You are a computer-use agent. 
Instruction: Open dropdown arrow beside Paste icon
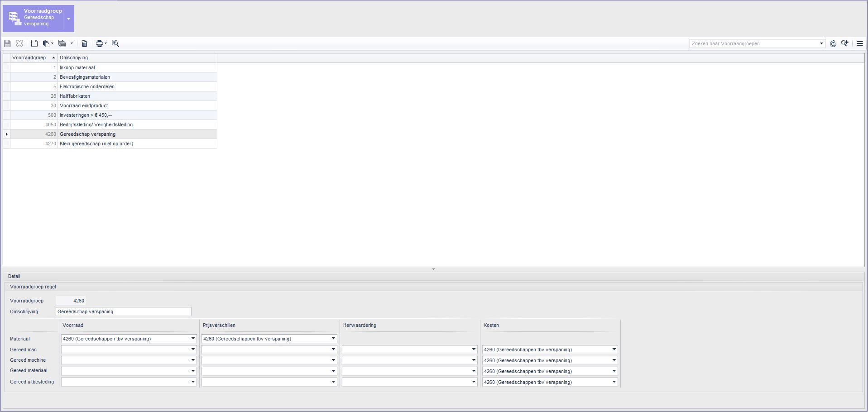52,44
